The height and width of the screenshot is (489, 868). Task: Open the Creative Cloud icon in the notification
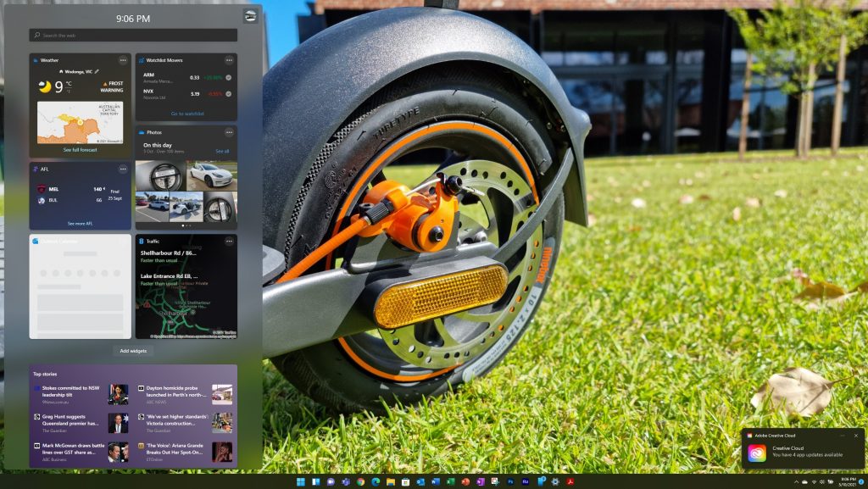click(757, 453)
